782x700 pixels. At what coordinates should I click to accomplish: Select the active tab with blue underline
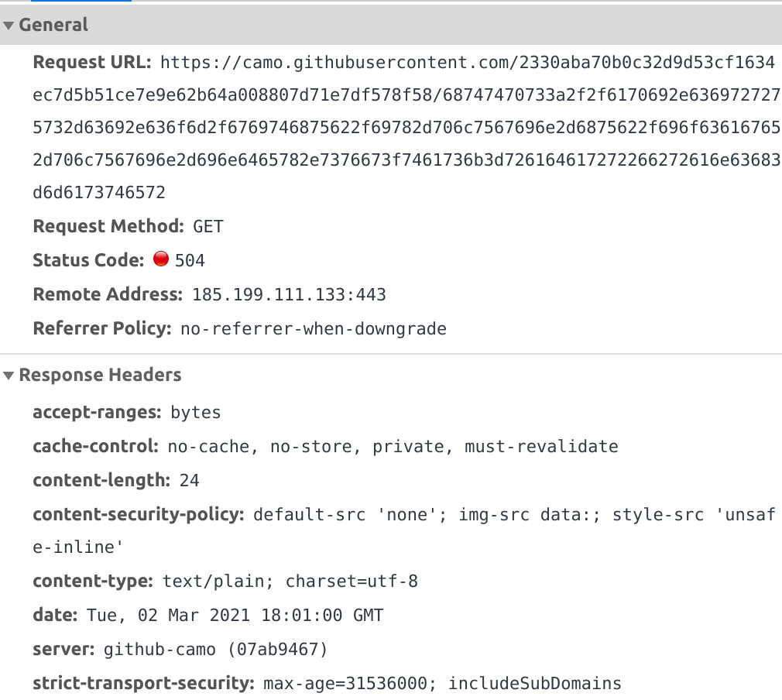81,3
